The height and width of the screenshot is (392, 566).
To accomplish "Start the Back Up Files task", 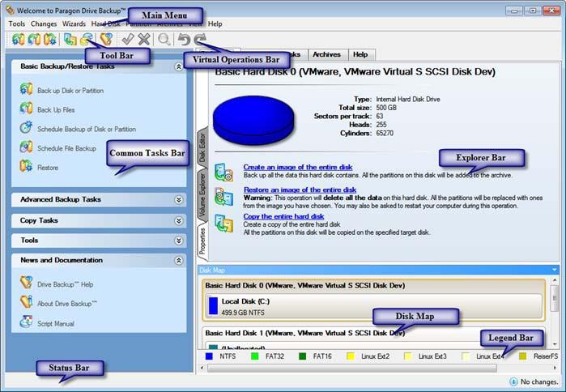I will [x=56, y=109].
